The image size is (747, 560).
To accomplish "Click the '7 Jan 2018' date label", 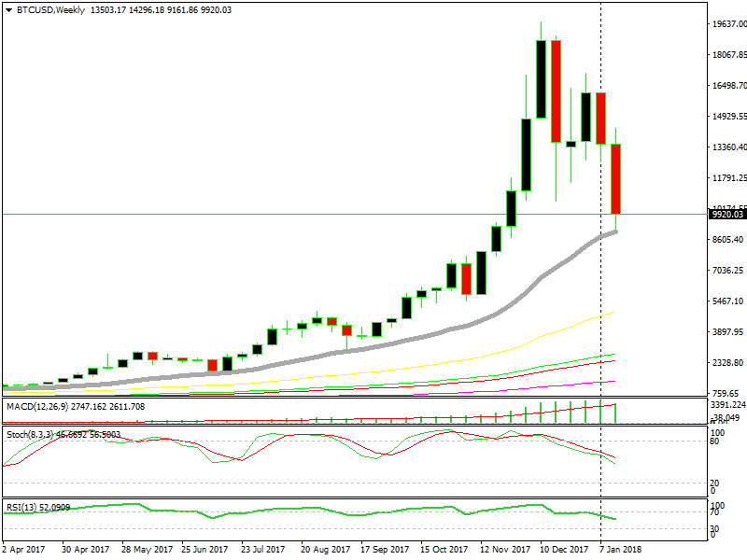I will click(620, 550).
